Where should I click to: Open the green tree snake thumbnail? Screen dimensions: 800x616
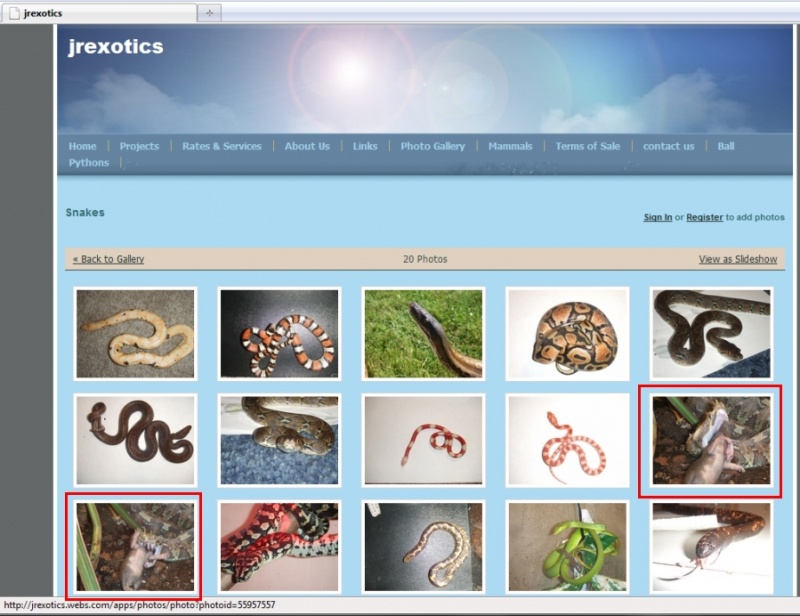[x=567, y=547]
